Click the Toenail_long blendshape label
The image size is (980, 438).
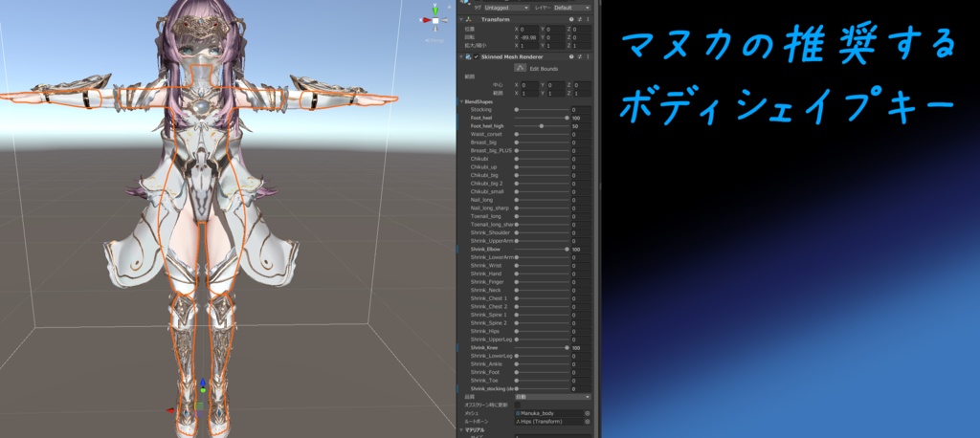click(x=485, y=216)
